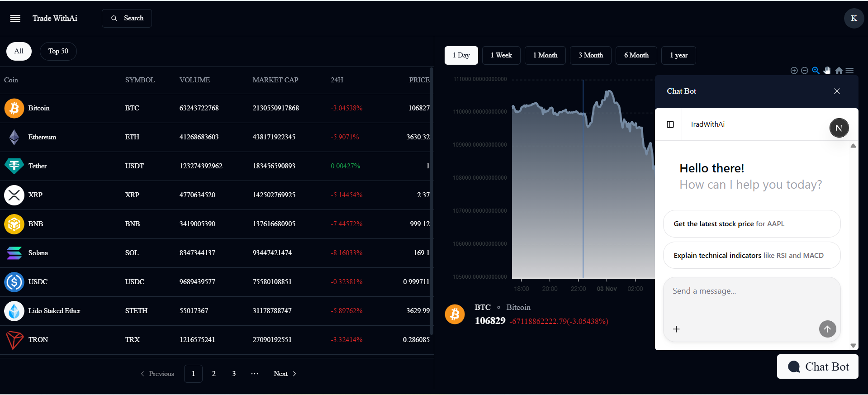Open the Chat Bot launcher button
The image size is (868, 395).
click(818, 366)
